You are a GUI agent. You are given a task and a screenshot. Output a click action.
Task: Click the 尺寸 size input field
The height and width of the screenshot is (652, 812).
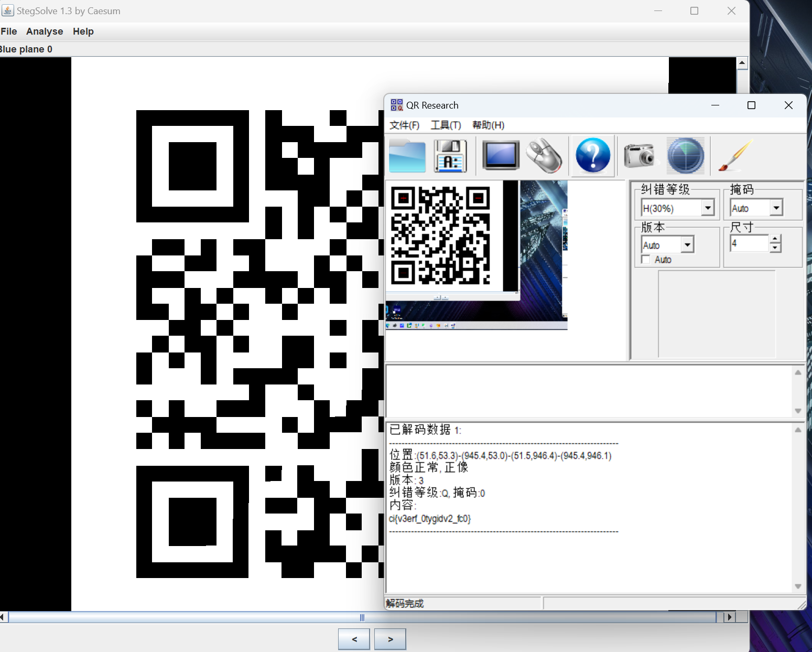point(749,243)
